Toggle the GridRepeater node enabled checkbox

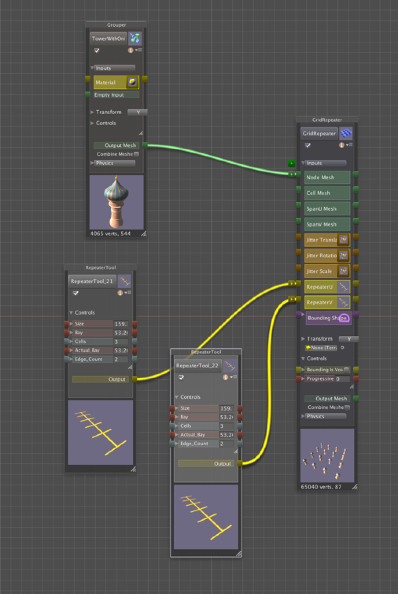tap(307, 145)
